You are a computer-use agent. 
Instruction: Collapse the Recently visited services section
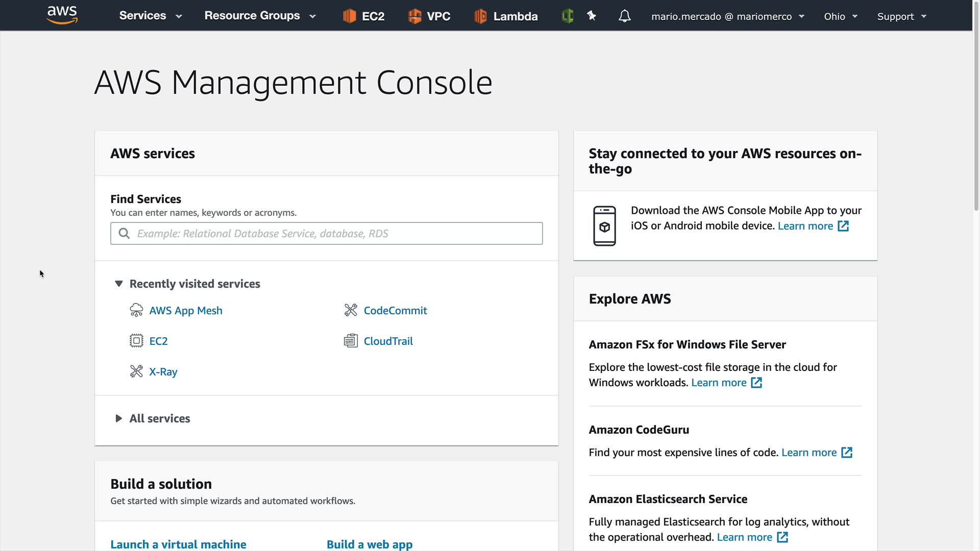click(x=119, y=284)
